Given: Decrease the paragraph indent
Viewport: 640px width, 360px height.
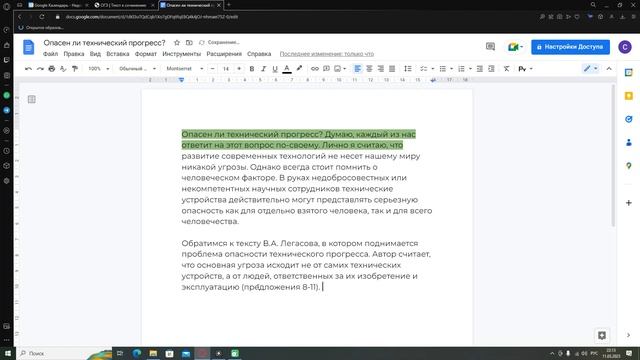Looking at the screenshot, I should [x=480, y=69].
